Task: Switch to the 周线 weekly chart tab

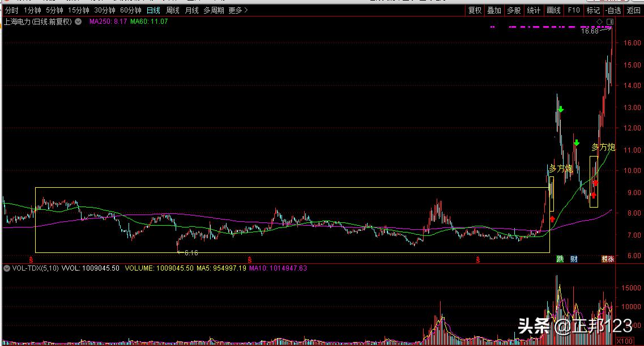Action: [173, 10]
